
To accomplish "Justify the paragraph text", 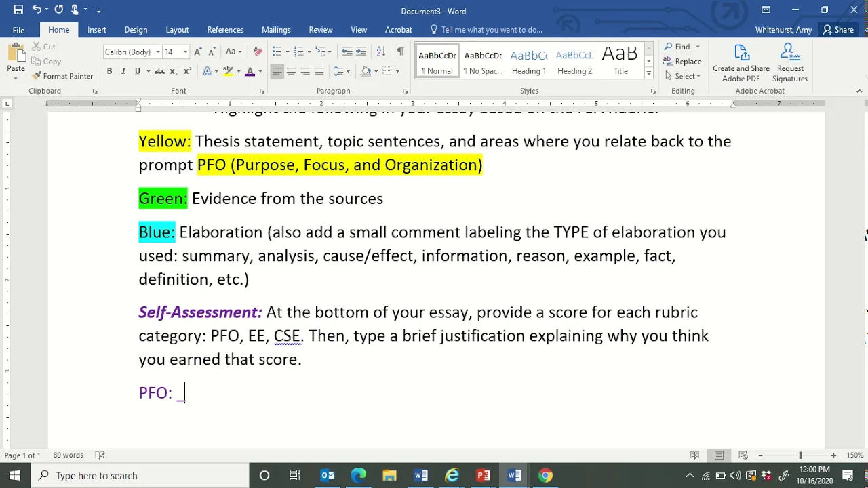I will click(x=319, y=71).
